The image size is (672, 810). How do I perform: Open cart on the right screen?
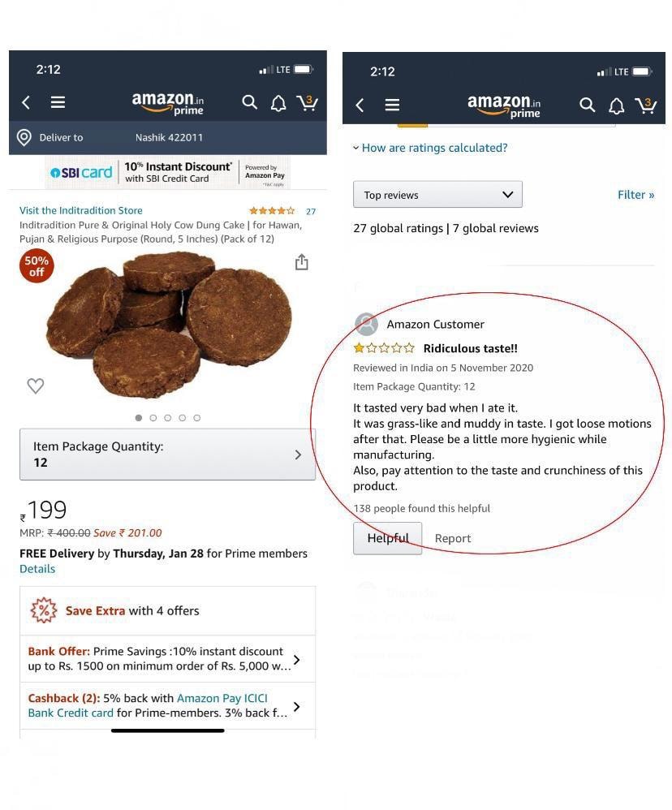[646, 106]
